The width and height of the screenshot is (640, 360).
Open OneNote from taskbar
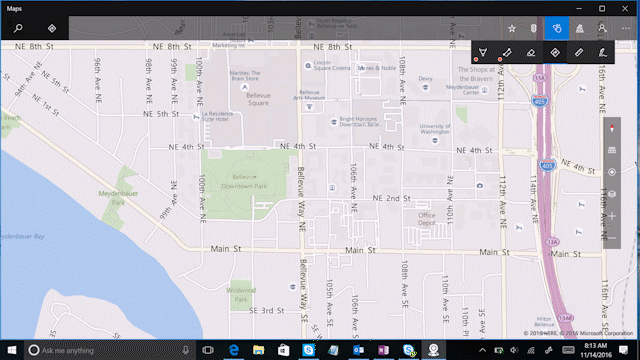coord(383,350)
